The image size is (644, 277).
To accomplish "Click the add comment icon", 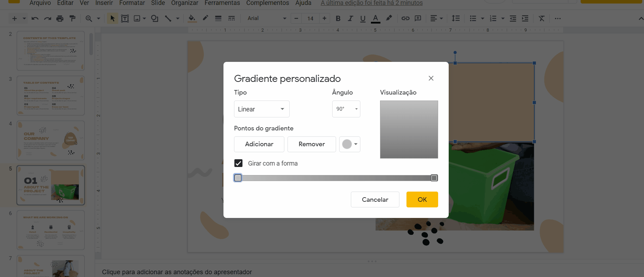I will click(418, 19).
